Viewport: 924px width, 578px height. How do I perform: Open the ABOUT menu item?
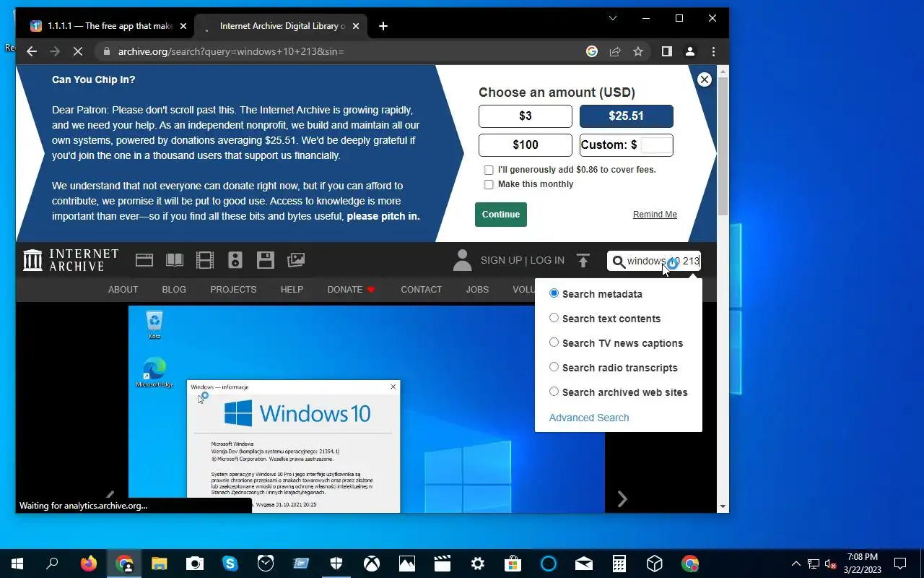[x=123, y=289]
